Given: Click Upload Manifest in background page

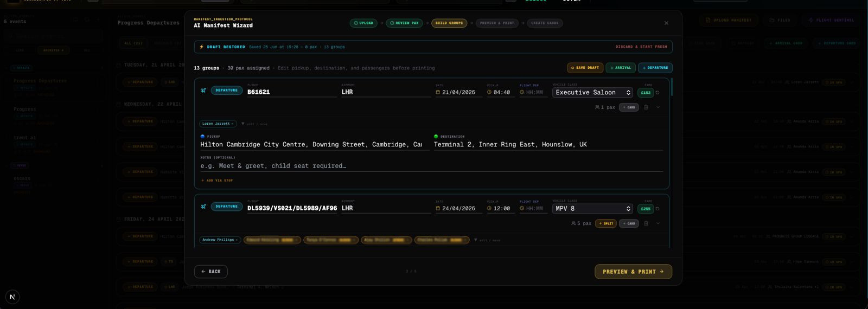Looking at the screenshot, I should [x=729, y=20].
